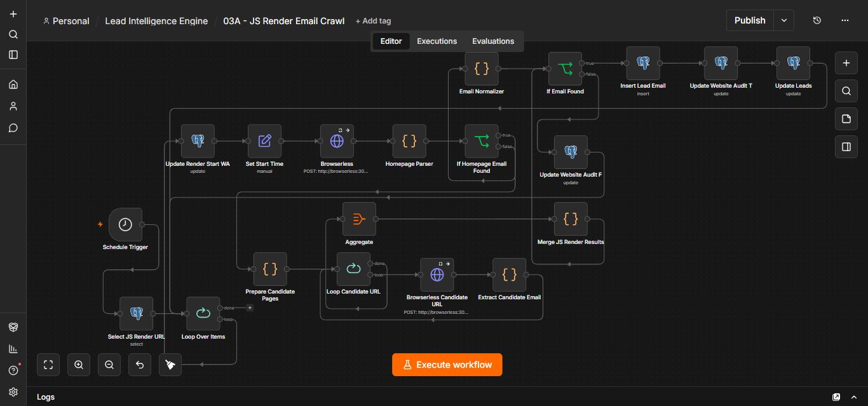Screen dimensions: 868x406
Task: Edit workflow name 03A - JS Render Email Crawl
Action: point(283,21)
